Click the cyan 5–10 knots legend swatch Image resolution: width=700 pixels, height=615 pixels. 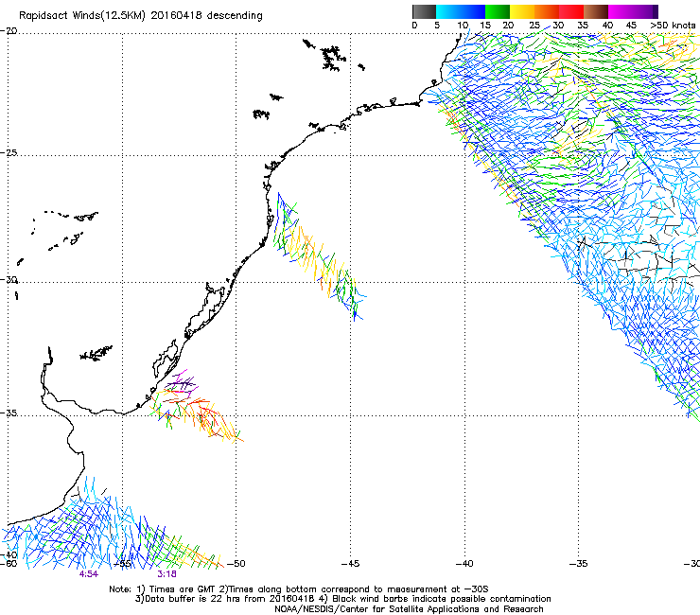pos(448,11)
